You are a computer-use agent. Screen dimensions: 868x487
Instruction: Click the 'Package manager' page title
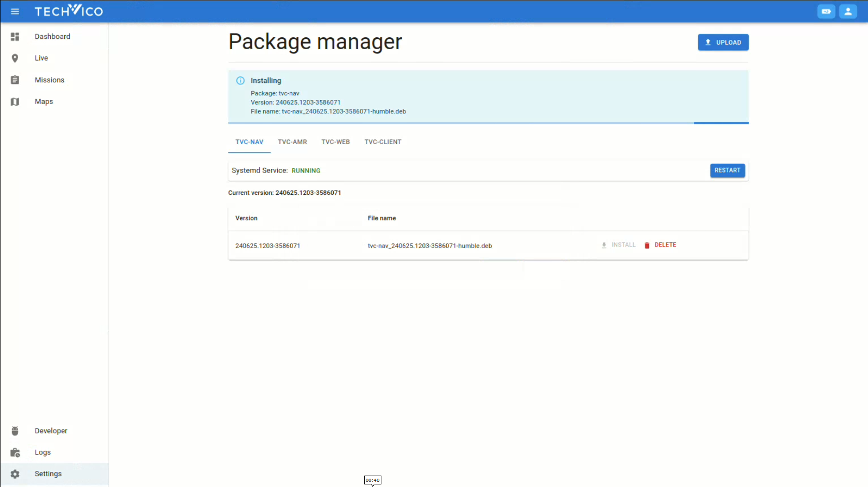(315, 41)
